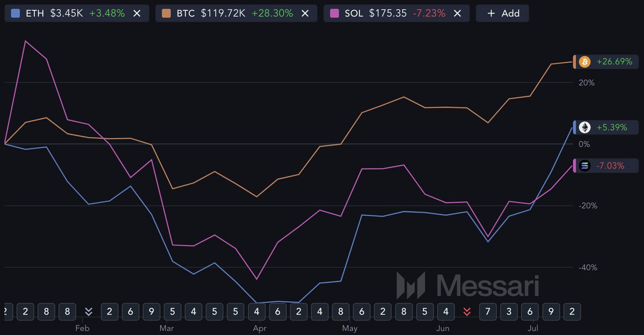This screenshot has height=335, width=644.
Task: Add another asset with the + Add button
Action: tap(502, 13)
